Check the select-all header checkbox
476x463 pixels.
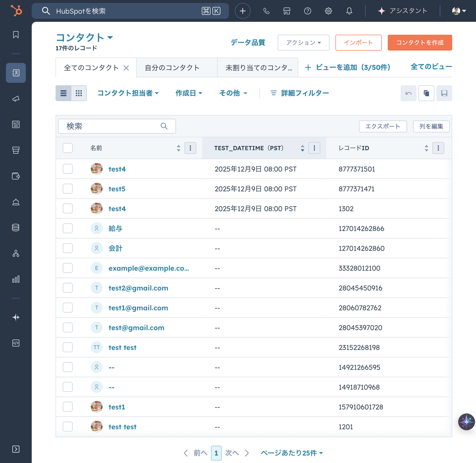coord(68,148)
